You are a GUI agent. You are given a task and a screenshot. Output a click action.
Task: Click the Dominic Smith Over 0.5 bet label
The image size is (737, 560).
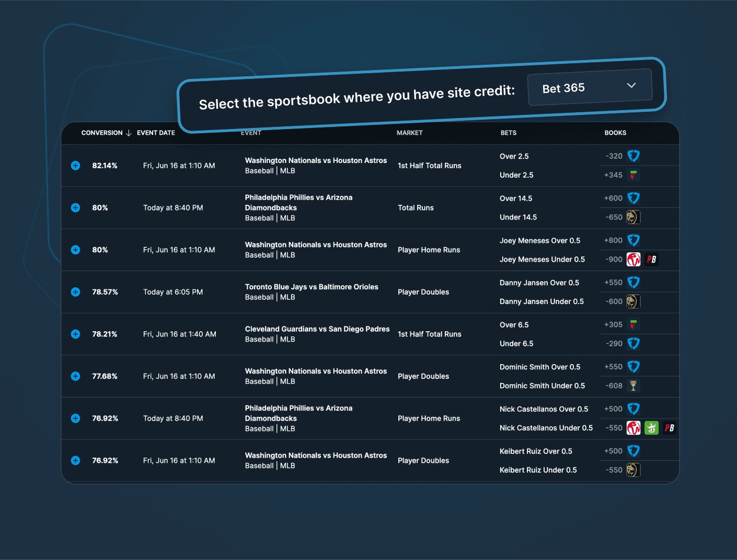click(540, 367)
